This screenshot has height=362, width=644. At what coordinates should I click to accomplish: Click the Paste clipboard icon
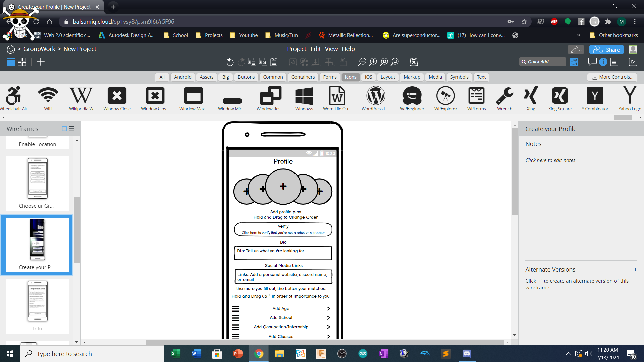274,62
